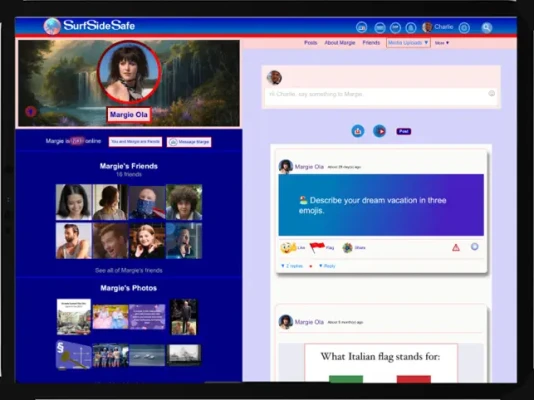This screenshot has height=400, width=534.
Task: Open the notifications bell icon in header
Action: (x=411, y=28)
